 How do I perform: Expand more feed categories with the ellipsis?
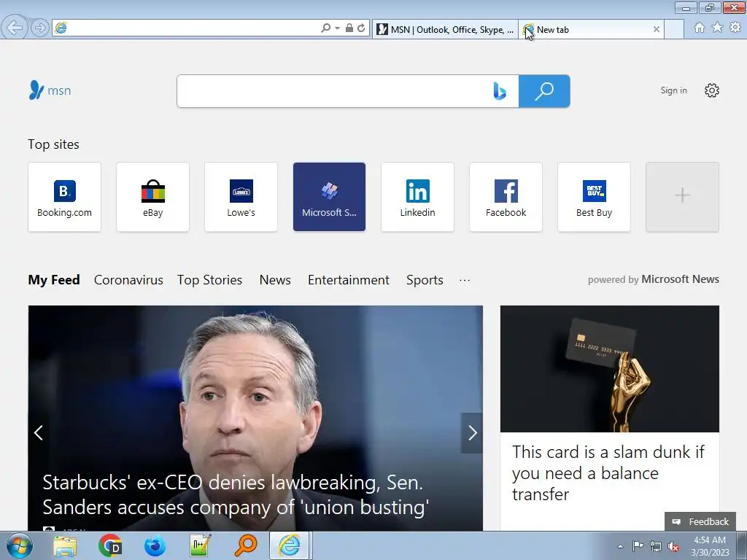point(465,280)
